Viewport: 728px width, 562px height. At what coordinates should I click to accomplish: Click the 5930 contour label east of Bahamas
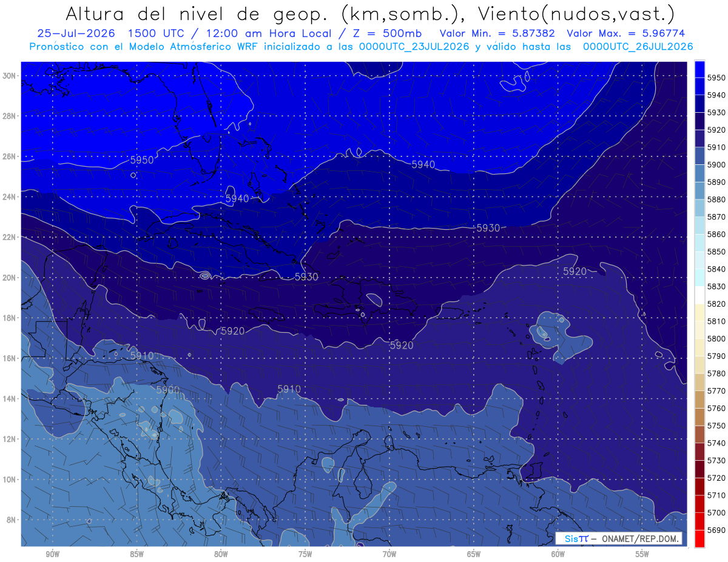(x=488, y=228)
